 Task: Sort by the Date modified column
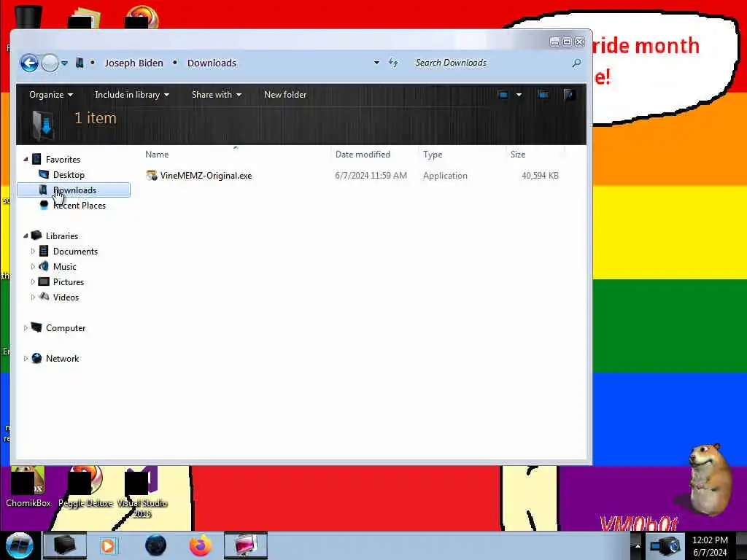(x=363, y=155)
